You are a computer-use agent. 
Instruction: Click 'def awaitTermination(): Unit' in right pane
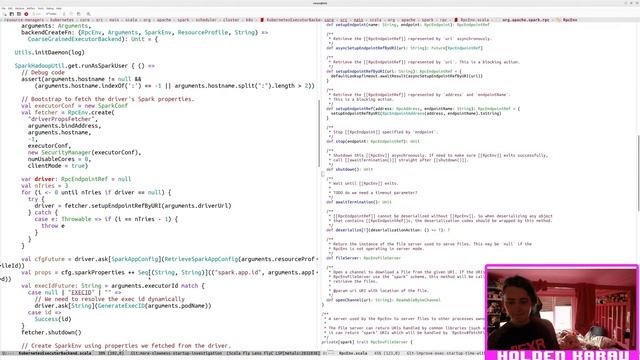click(x=359, y=202)
